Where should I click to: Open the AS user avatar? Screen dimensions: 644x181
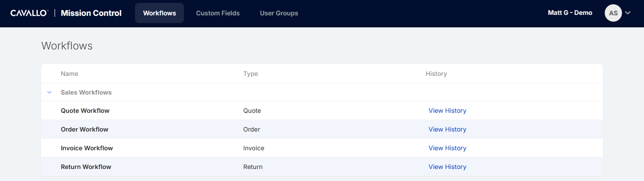click(x=613, y=13)
